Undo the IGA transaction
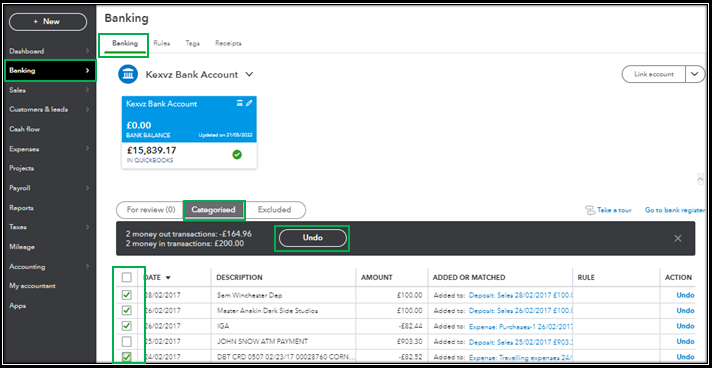The height and width of the screenshot is (368, 713). (685, 326)
